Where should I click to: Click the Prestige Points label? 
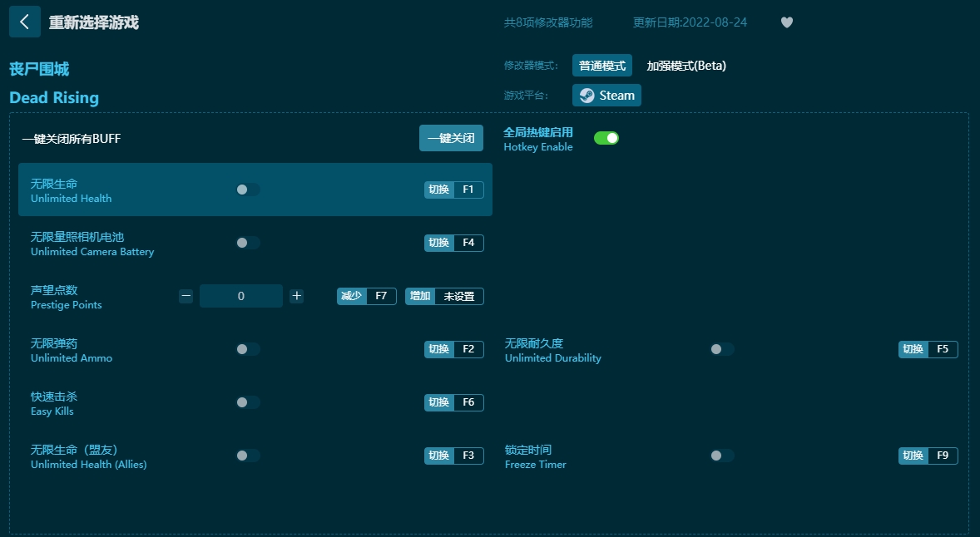(67, 305)
